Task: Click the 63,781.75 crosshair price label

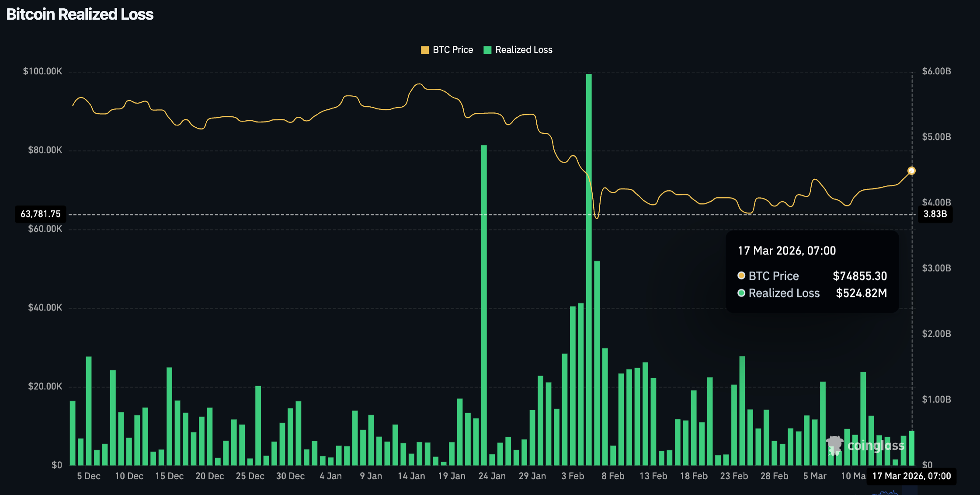Action: point(41,214)
